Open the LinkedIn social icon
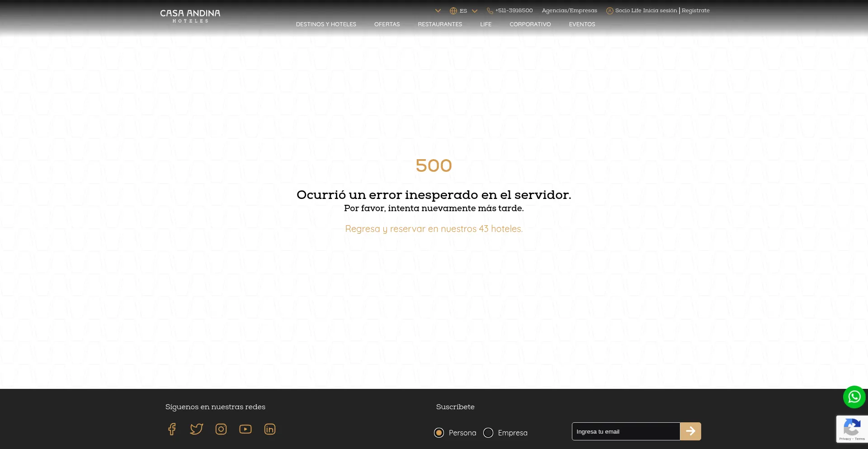 pos(270,429)
